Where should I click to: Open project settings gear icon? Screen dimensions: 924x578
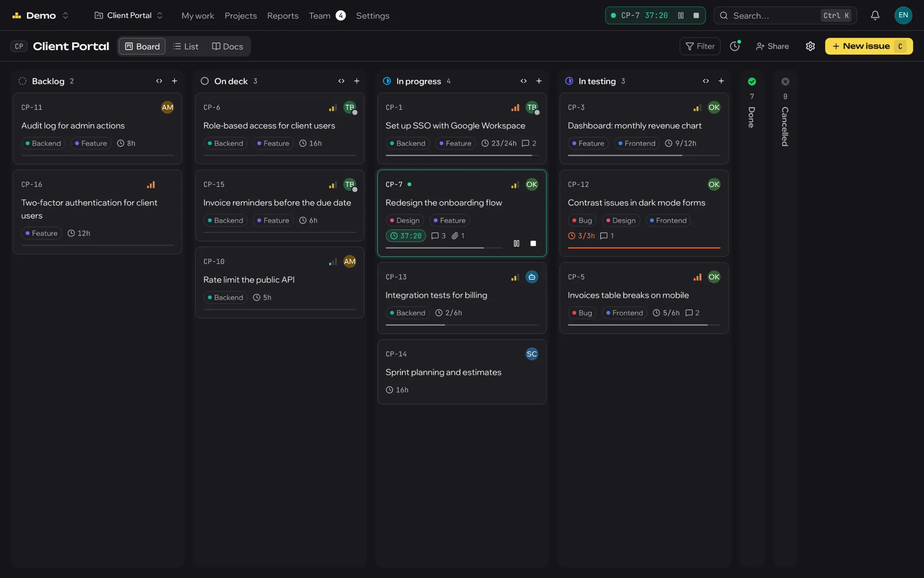click(x=810, y=46)
